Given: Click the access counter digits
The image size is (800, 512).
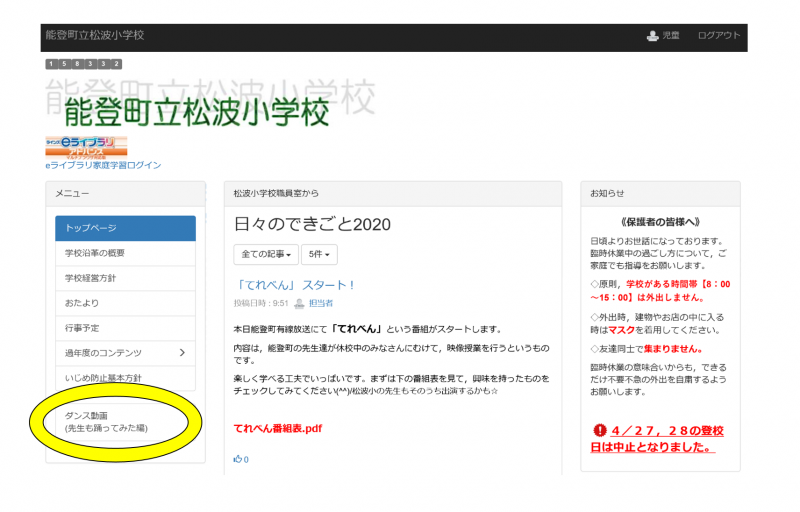Looking at the screenshot, I should tap(84, 64).
